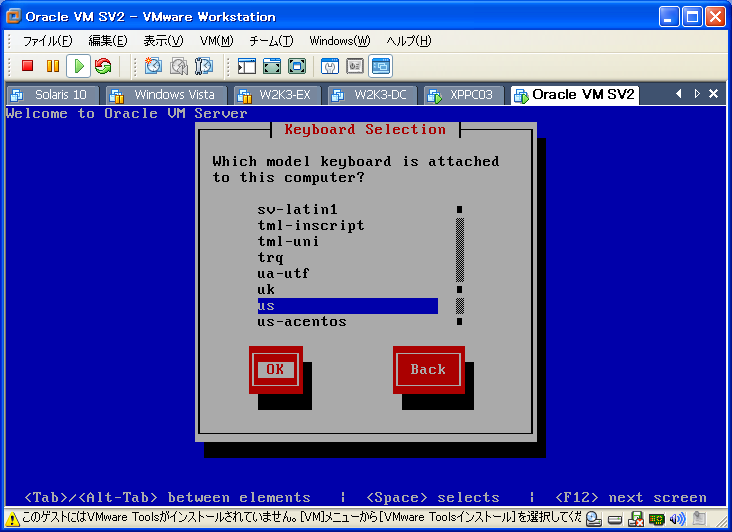Open the Windows(W) menu
The width and height of the screenshot is (732, 532).
(x=340, y=41)
